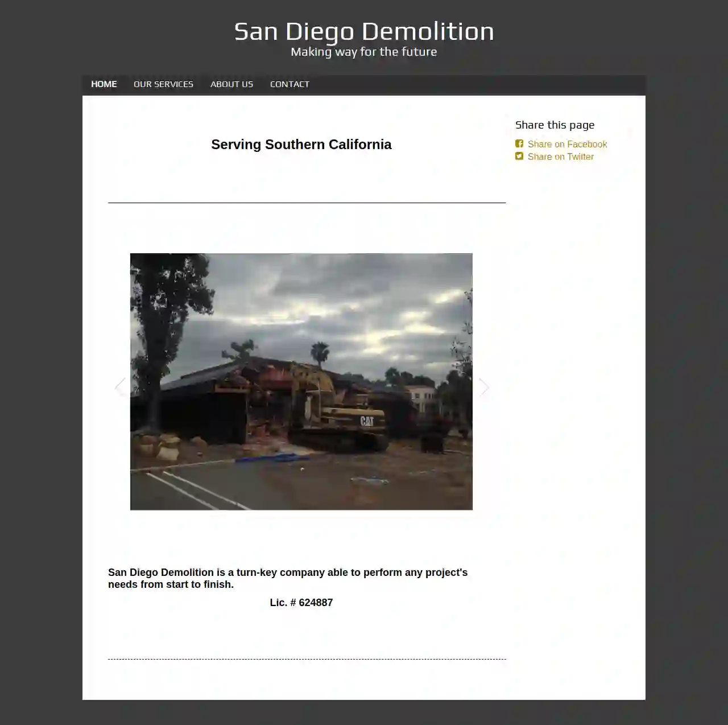Click the Share on Twitter link
728x725 pixels.
(560, 156)
